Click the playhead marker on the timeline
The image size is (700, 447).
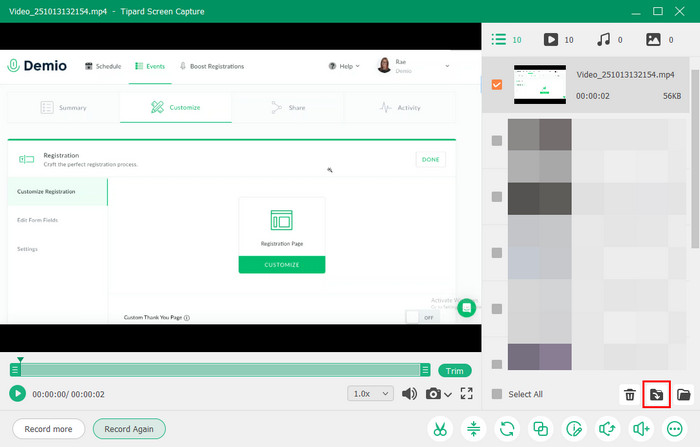point(20,360)
